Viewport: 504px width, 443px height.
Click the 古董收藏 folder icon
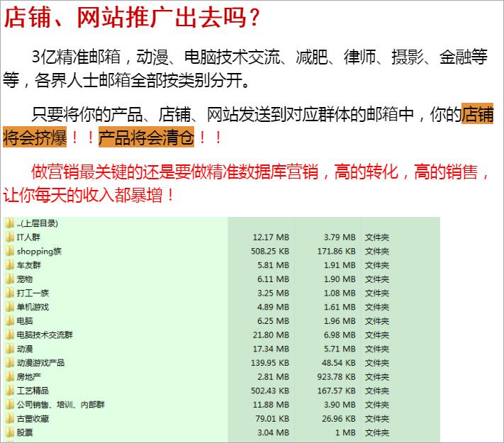[x=10, y=419]
